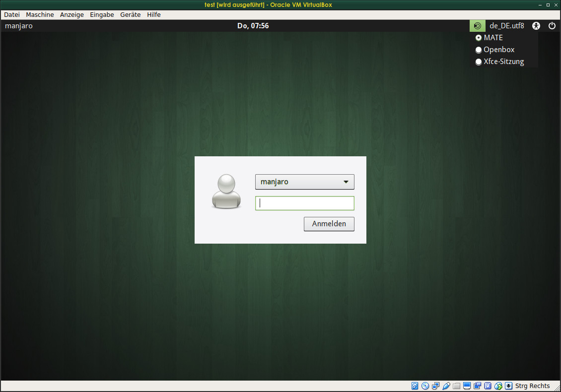Expand the manjaro user dropdown
Screen dimensions: 561x392
(304, 182)
